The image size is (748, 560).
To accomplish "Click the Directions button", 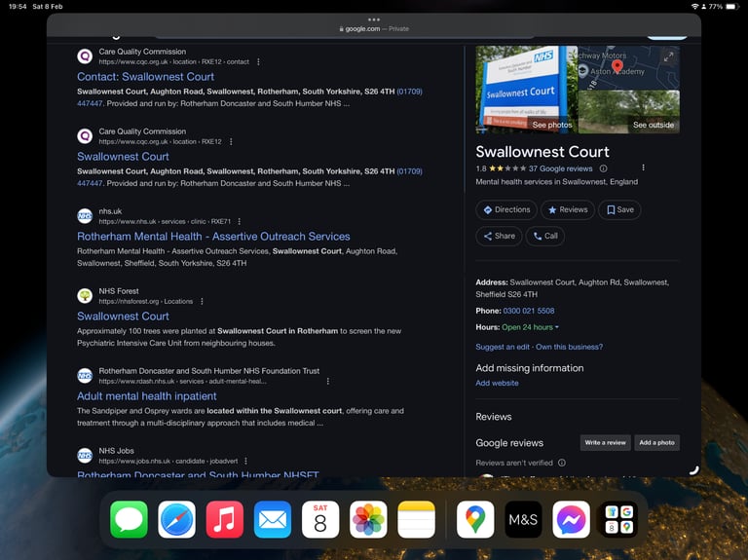I will pyautogui.click(x=506, y=210).
